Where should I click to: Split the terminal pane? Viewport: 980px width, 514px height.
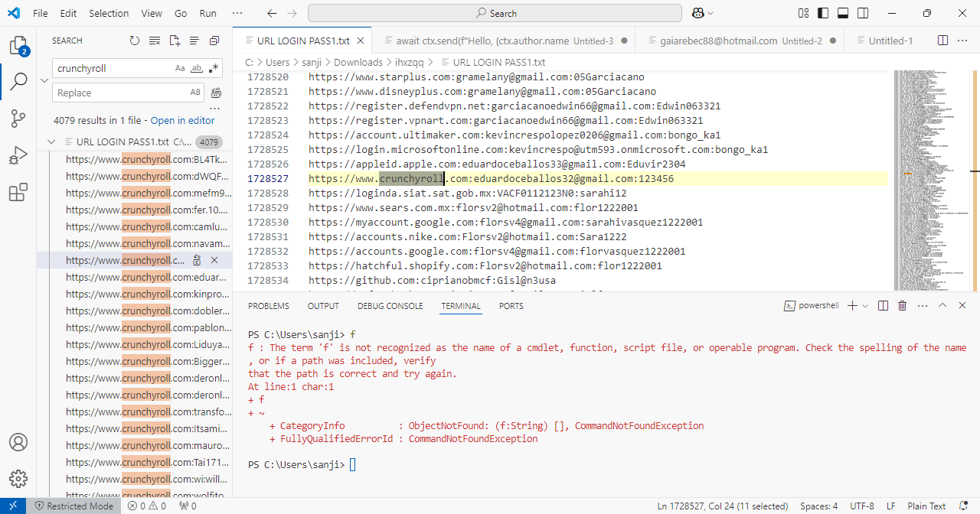[x=883, y=306]
